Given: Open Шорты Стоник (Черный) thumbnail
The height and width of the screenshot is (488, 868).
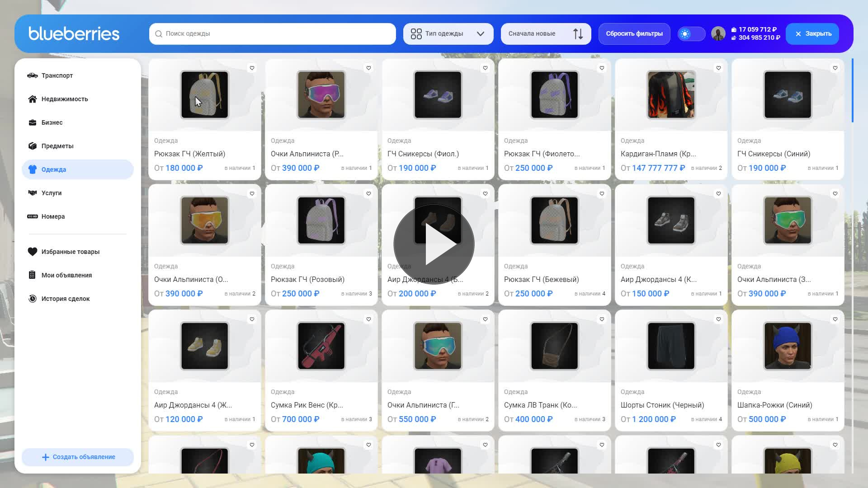Looking at the screenshot, I should (x=671, y=346).
